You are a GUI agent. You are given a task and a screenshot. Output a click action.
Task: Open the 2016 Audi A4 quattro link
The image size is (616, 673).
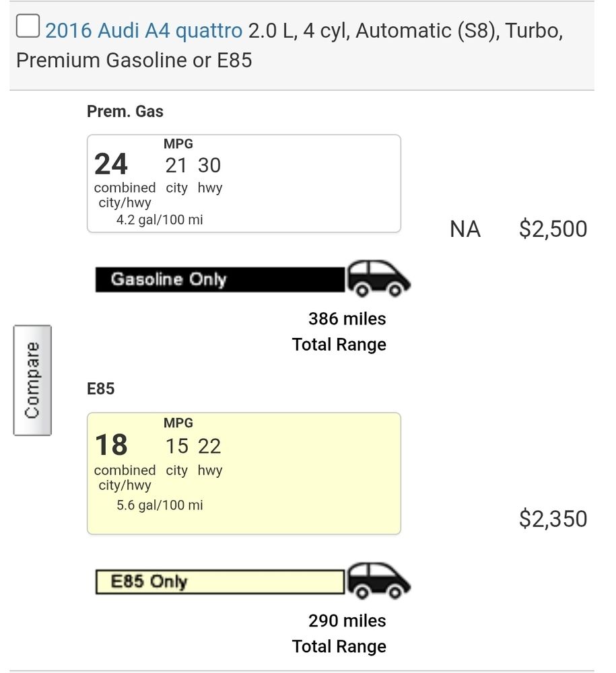[x=142, y=30]
